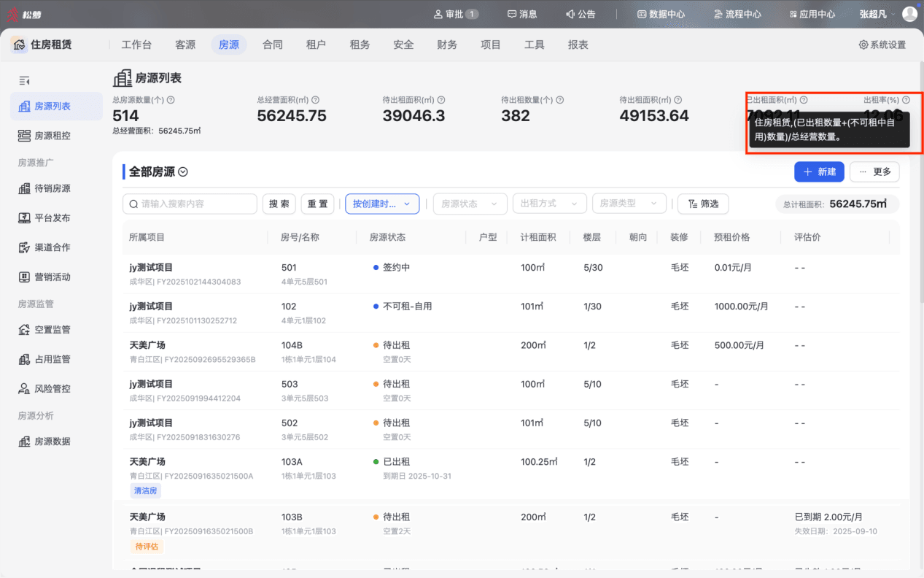Open 房源列表 in the sidebar
This screenshot has height=578, width=924.
56,106
